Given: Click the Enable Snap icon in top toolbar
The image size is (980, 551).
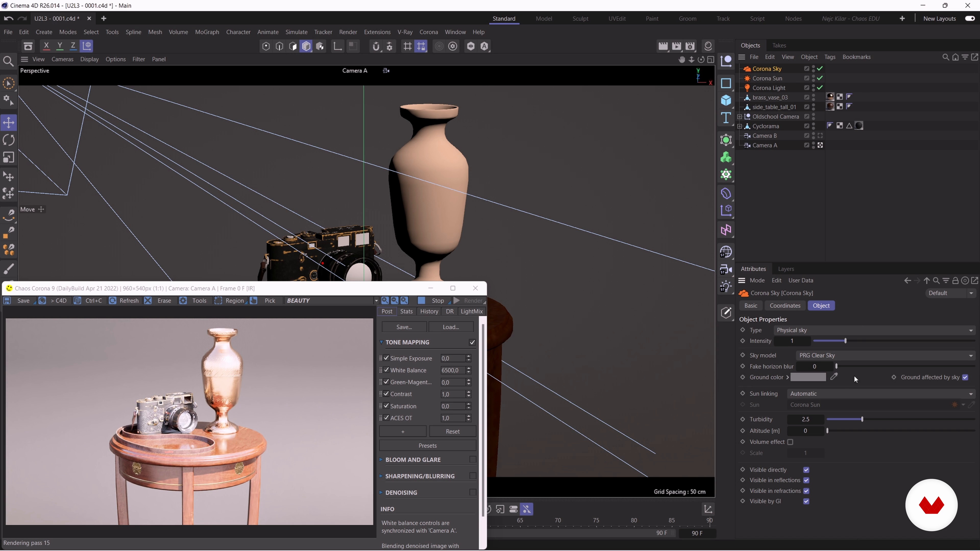Looking at the screenshot, I should tap(376, 46).
